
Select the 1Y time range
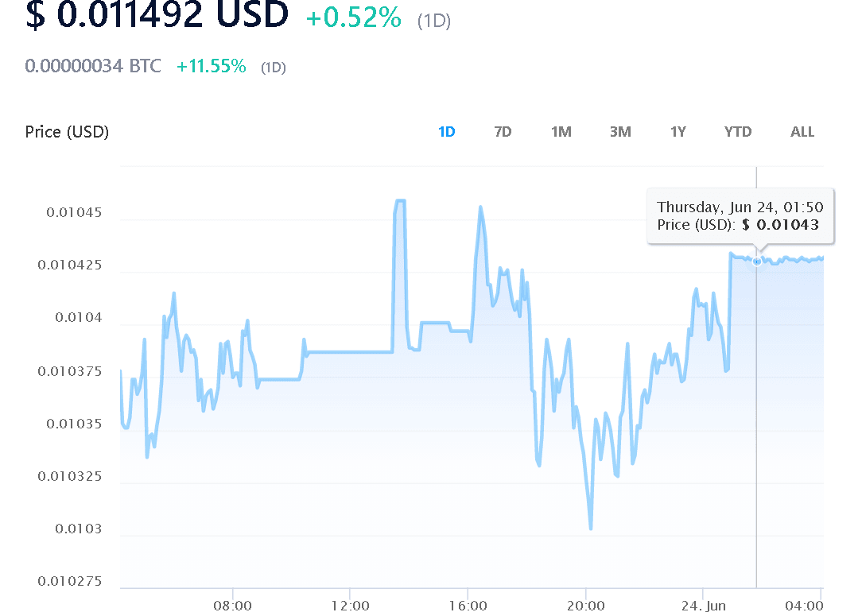point(678,132)
